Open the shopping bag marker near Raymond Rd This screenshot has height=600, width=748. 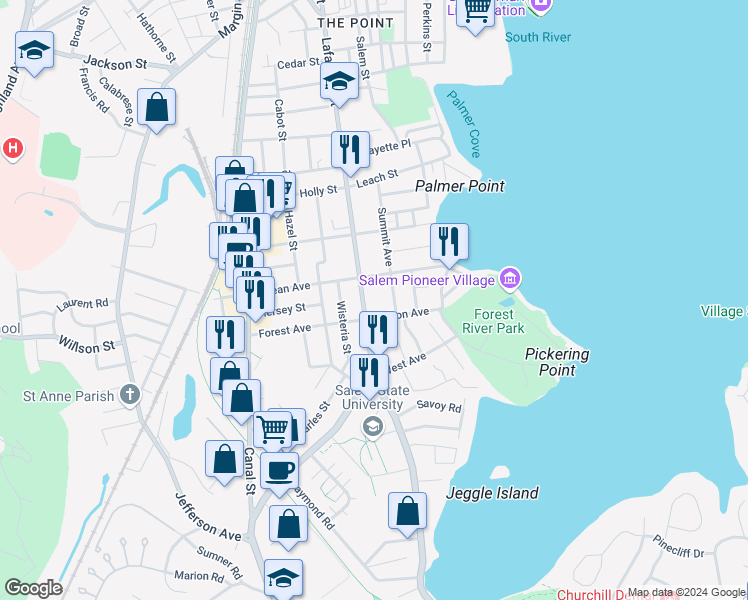288,524
